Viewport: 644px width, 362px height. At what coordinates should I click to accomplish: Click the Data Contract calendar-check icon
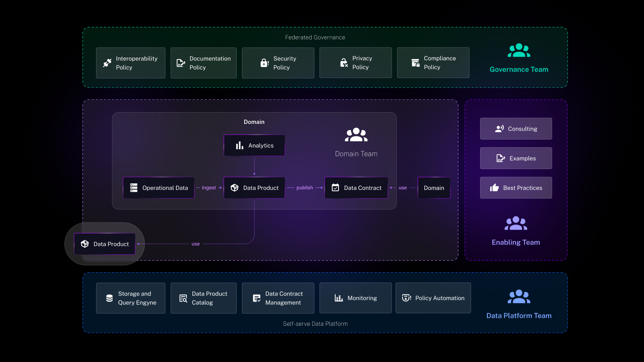(x=335, y=188)
